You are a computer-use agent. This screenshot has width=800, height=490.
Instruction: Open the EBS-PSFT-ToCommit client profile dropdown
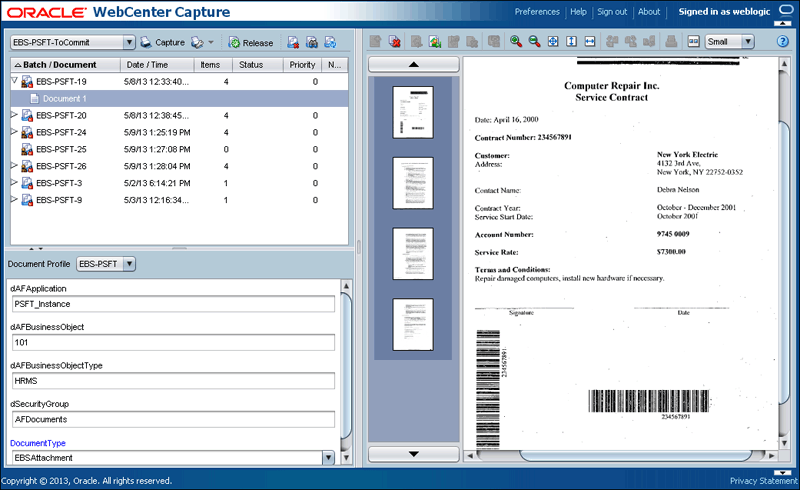click(72, 42)
